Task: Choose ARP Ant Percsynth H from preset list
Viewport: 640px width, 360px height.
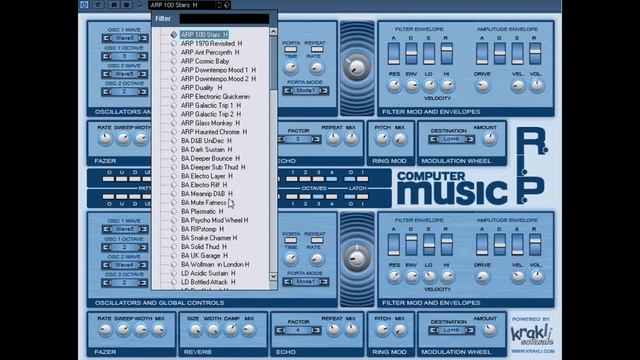Action: point(210,52)
